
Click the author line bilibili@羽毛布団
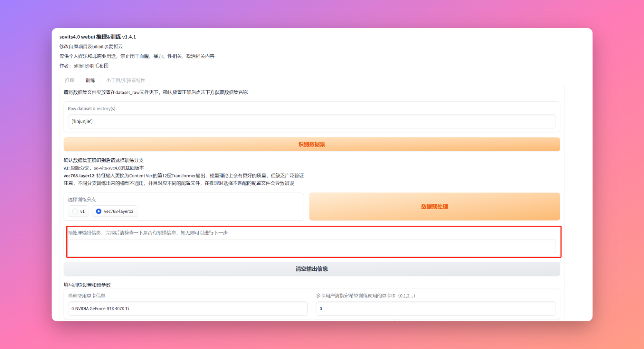click(x=84, y=66)
